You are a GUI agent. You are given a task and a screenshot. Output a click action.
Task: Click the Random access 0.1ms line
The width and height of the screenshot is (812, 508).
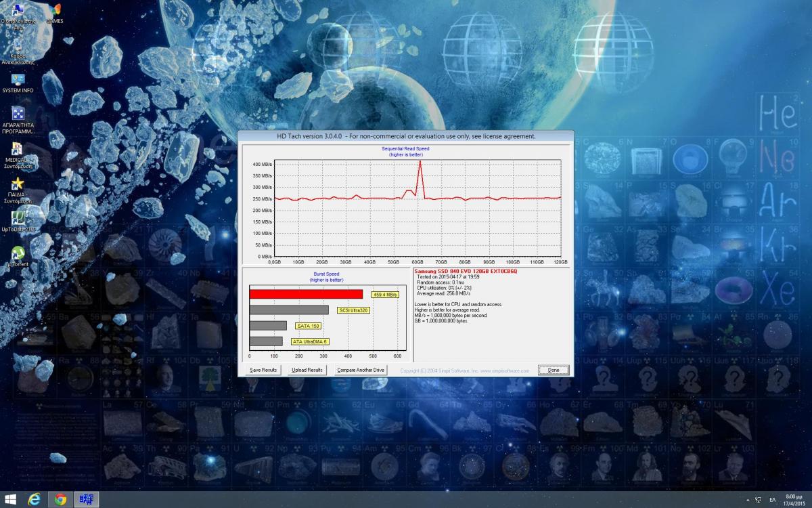pos(440,282)
